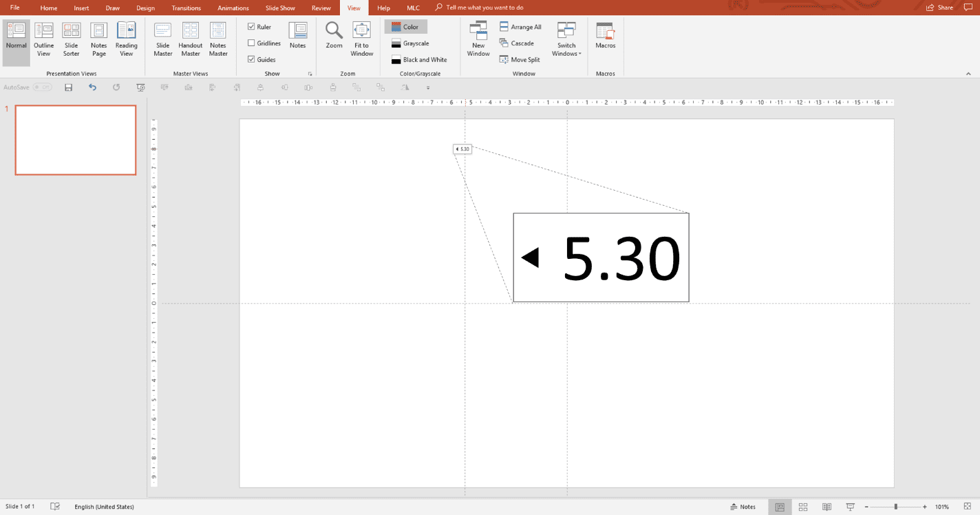
Task: Open the Slide Master view
Action: (x=162, y=39)
